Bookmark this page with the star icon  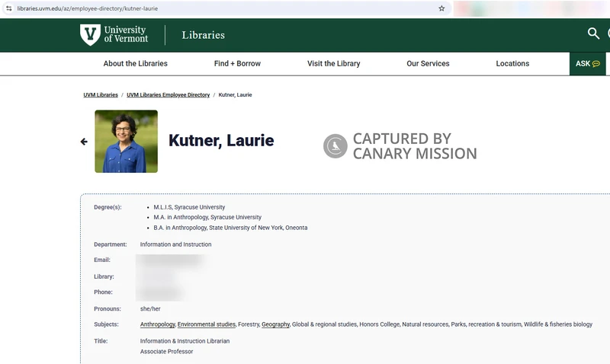coord(441,8)
